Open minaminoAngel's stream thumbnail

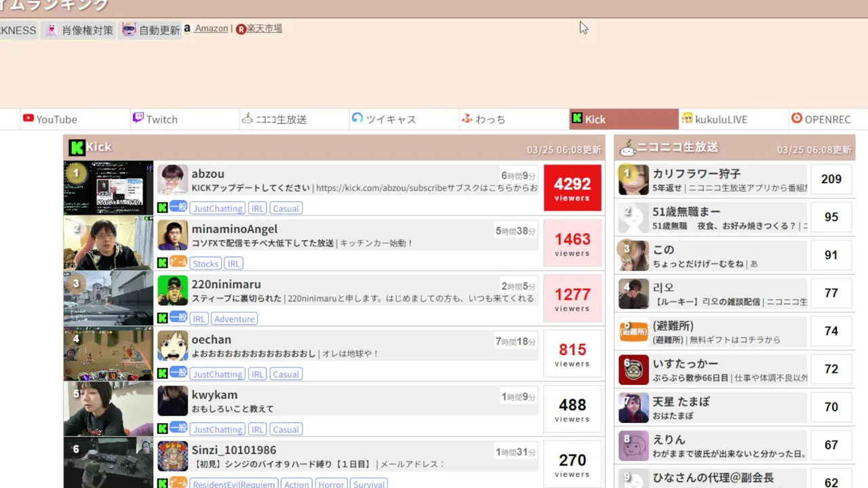[x=108, y=243]
